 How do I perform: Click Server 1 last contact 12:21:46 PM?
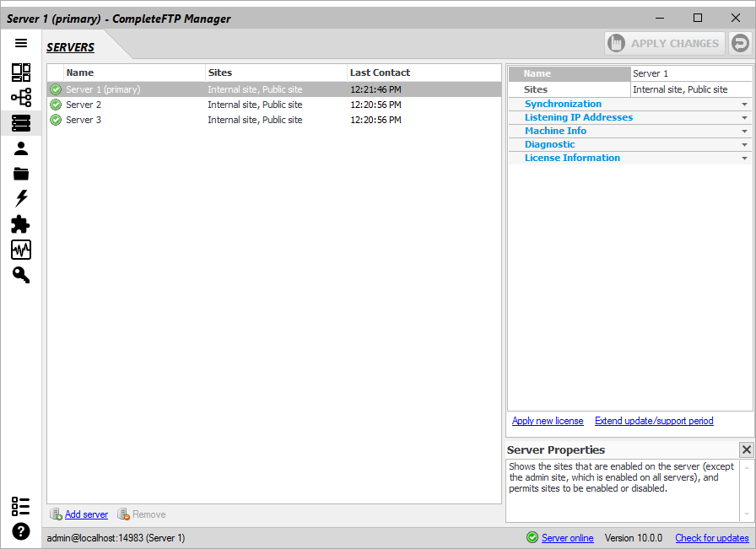(x=375, y=89)
